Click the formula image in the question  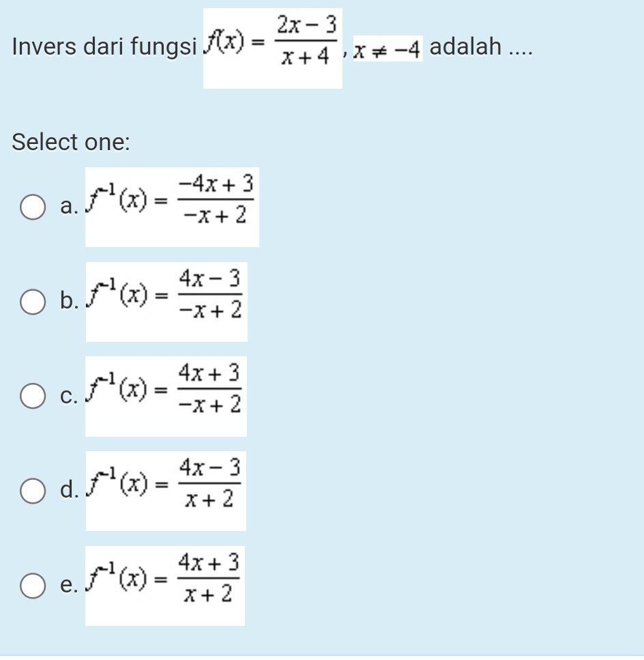[272, 46]
